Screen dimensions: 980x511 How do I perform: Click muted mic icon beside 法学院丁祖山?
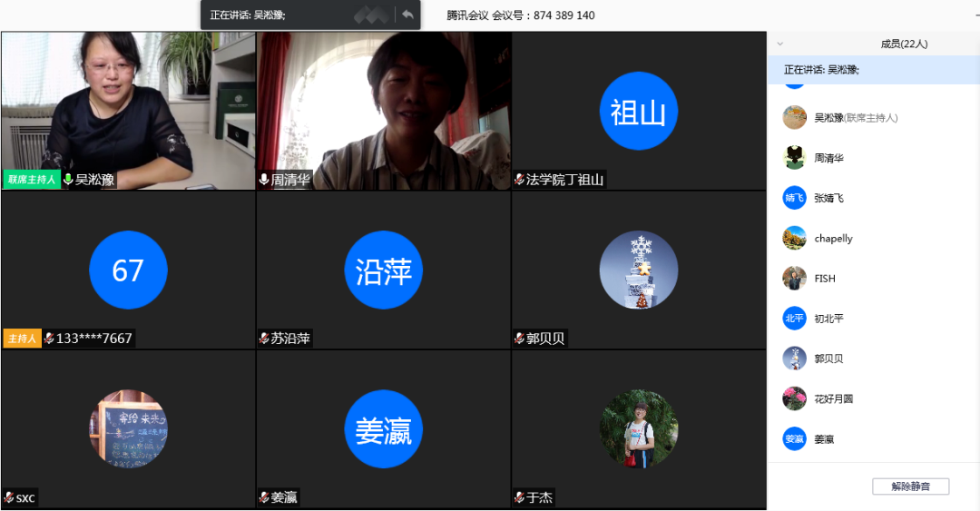click(x=519, y=180)
